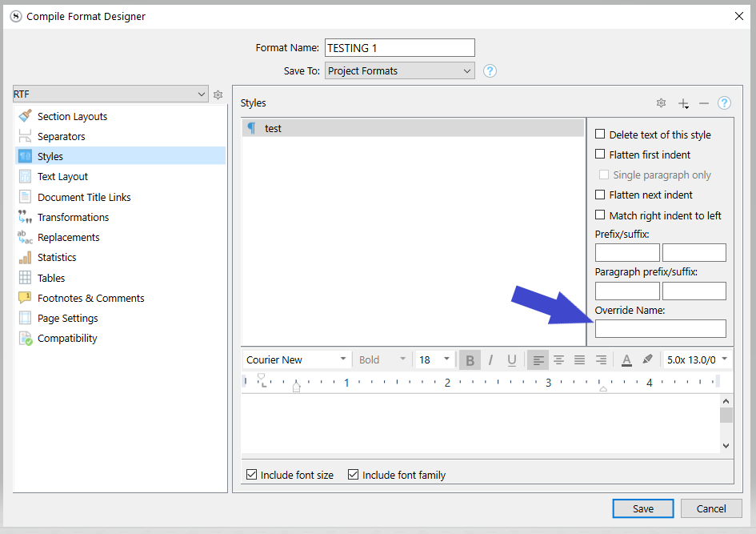
Task: Toggle underline formatting icon
Action: [x=512, y=360]
